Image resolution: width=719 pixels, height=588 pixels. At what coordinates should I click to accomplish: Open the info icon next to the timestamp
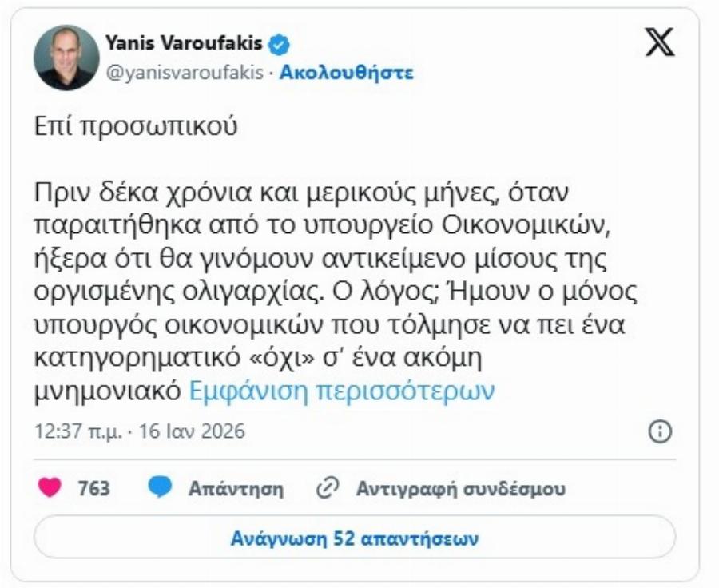658,429
